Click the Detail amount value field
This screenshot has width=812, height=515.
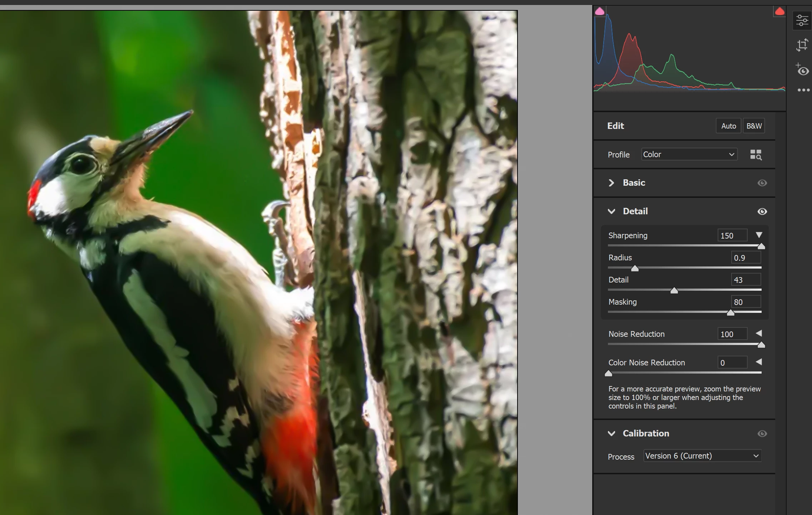click(746, 280)
